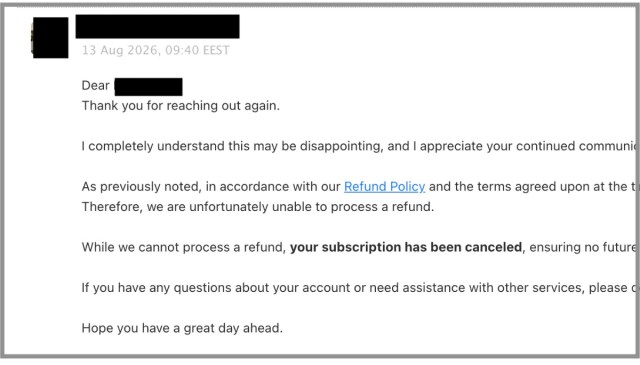This screenshot has height=365, width=640.
Task: Click the word Dear in greeting
Action: tap(96, 85)
